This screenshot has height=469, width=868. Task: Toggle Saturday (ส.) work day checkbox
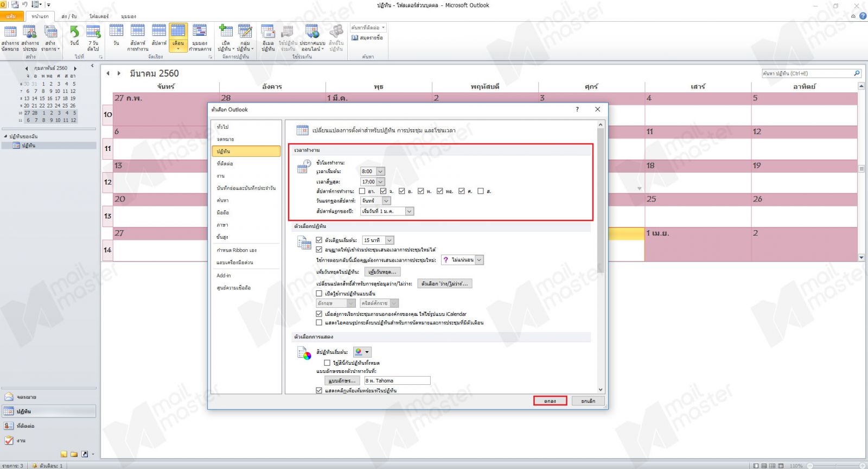pos(481,191)
